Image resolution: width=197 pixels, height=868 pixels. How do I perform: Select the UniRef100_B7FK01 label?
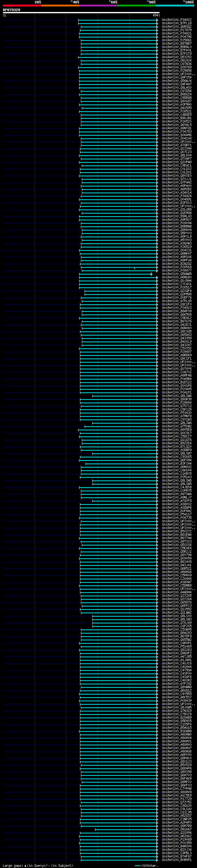tap(177, 50)
